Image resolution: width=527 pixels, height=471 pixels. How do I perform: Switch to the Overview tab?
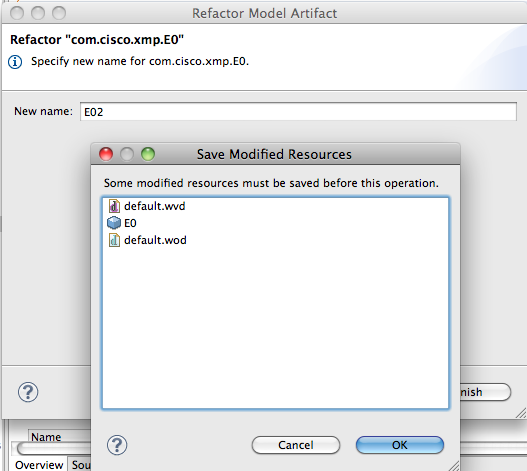coord(39,465)
